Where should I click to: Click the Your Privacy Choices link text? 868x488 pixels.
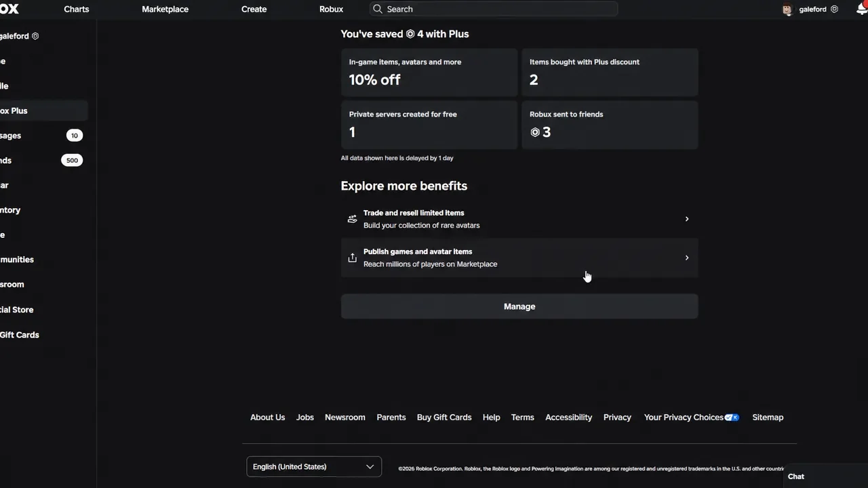684,418
